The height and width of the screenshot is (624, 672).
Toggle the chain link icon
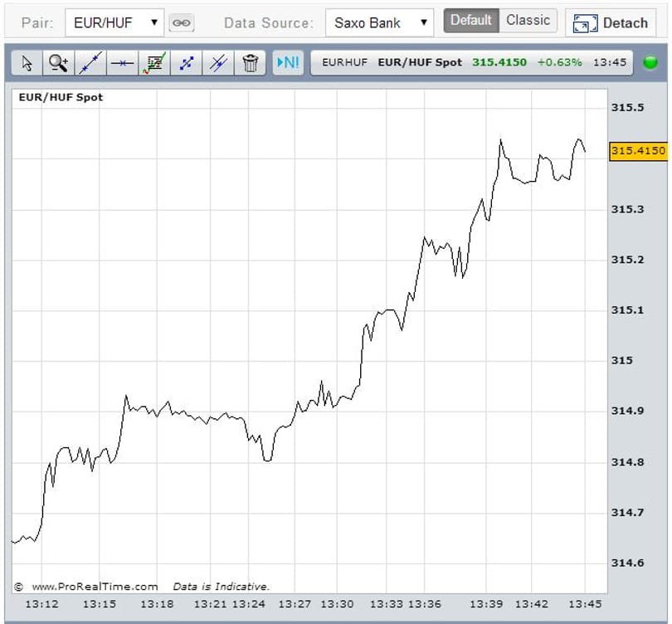tap(182, 22)
